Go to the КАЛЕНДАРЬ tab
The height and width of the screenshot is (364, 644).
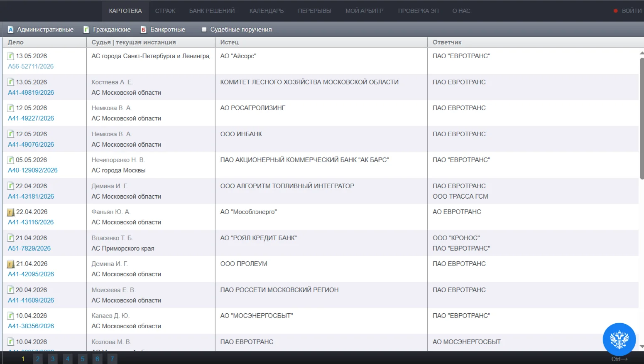pos(267,11)
